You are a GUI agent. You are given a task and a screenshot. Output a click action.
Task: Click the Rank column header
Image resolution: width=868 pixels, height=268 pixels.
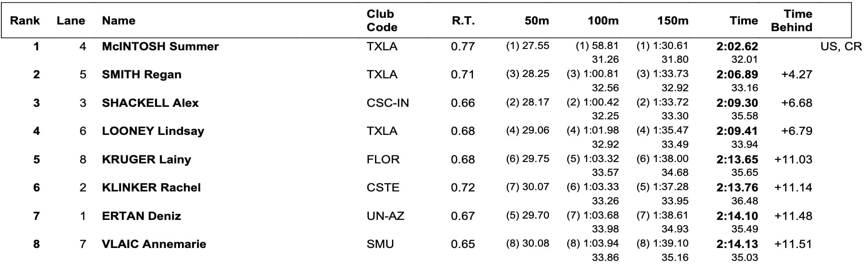[25, 20]
